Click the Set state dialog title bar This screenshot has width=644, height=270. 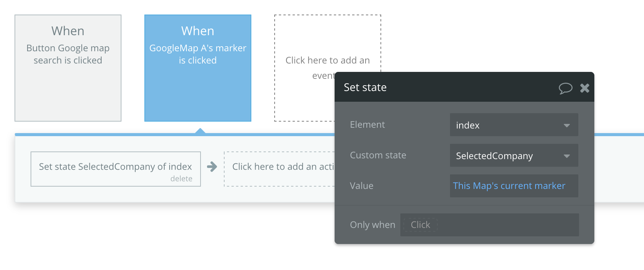click(439, 87)
